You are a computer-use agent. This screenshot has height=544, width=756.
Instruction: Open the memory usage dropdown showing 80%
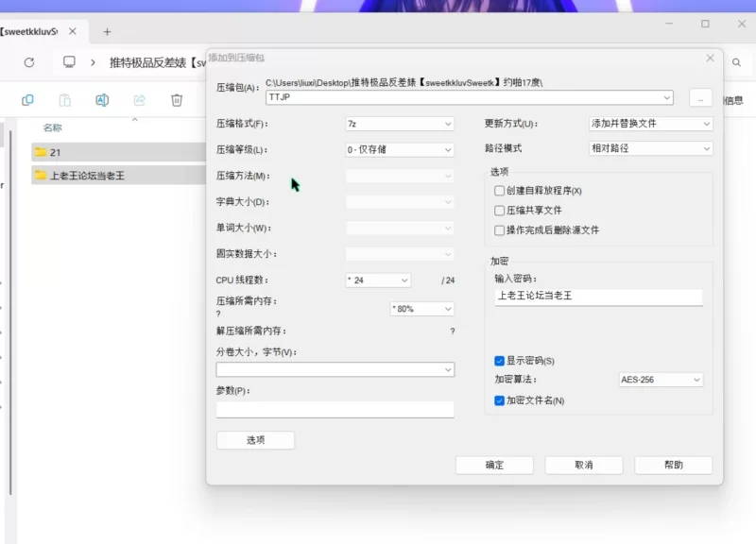(x=421, y=309)
